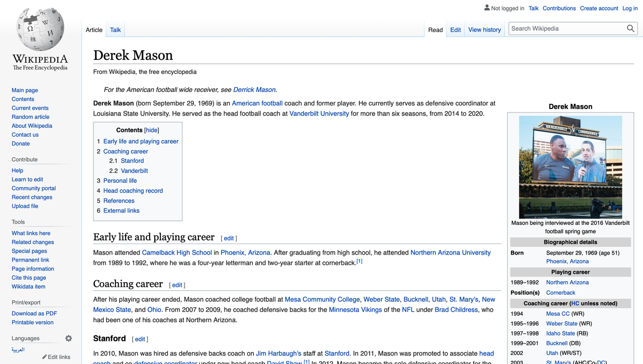Jump to Stanford subsection in contents
The image size is (643, 364).
tap(133, 161)
